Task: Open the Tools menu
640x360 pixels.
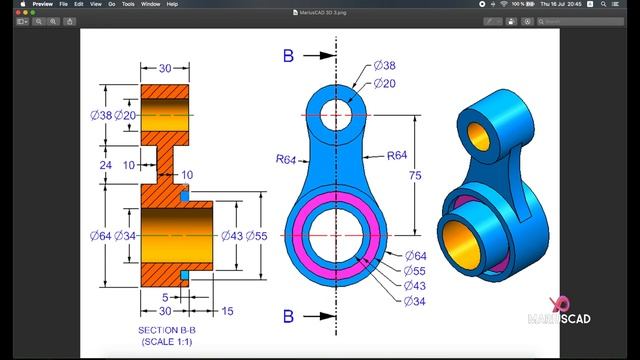Action: (x=128, y=4)
